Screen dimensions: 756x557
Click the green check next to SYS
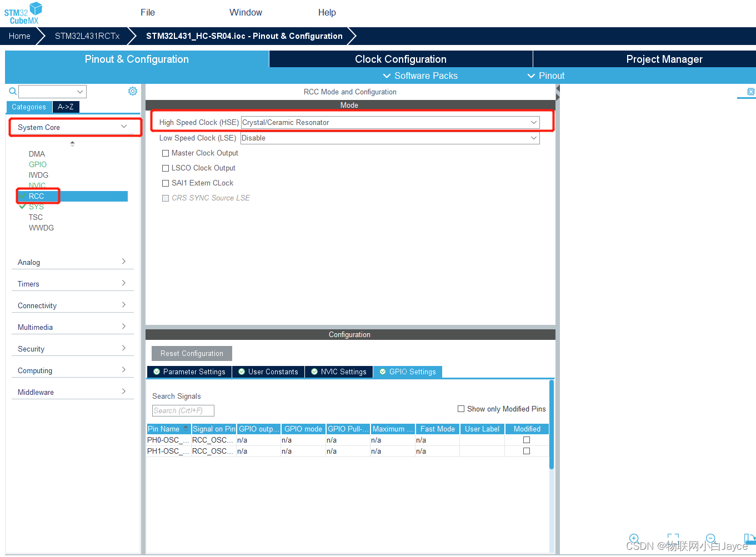[22, 207]
